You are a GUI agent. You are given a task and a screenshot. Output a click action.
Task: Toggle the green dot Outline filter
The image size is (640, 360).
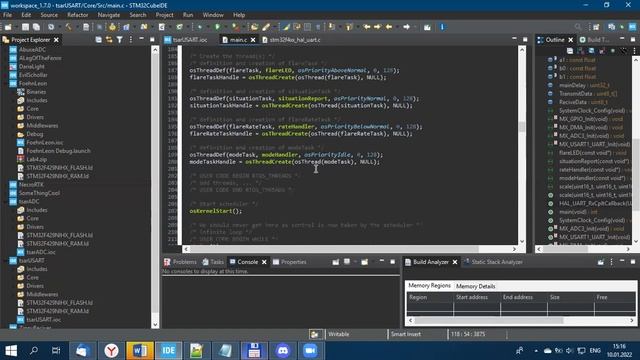pyautogui.click(x=613, y=51)
